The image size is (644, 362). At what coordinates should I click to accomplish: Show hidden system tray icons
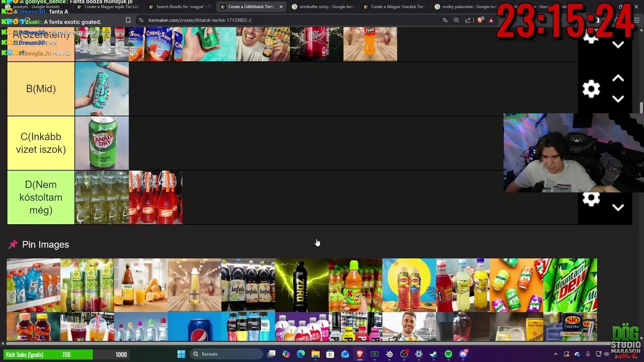pyautogui.click(x=555, y=354)
